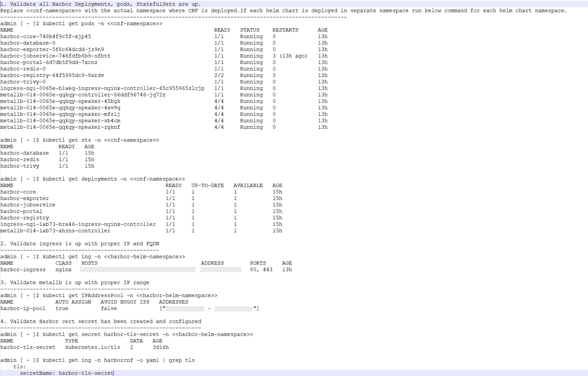The height and width of the screenshot is (376, 588).
Task: Click the harbor-tls-secret name in secret table
Action: tap(28, 347)
